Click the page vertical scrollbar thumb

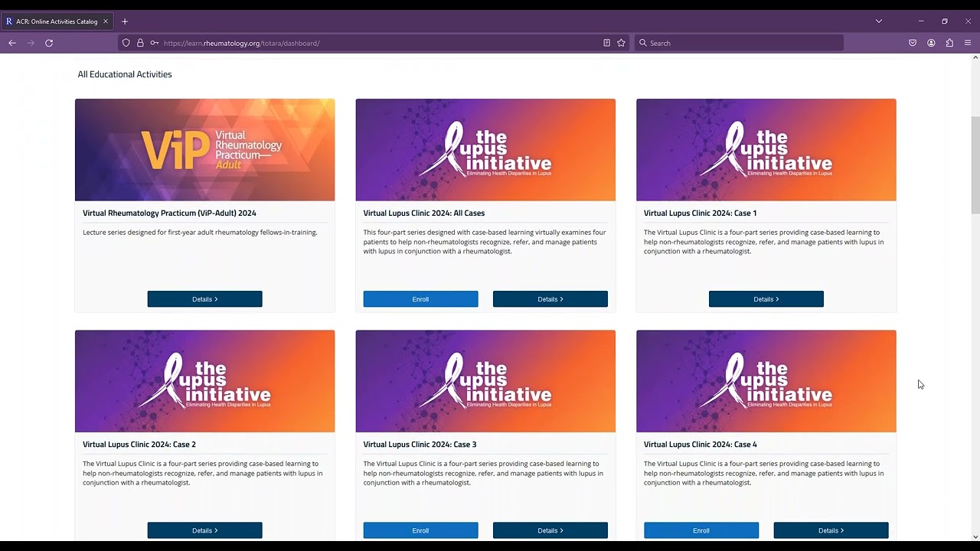(975, 165)
